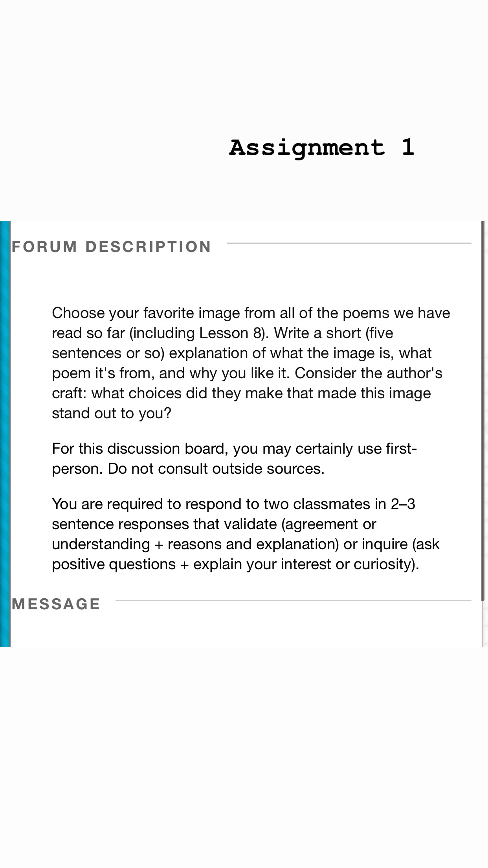Click the "Assignment 1" title
This screenshot has width=488, height=868.
coord(321,148)
